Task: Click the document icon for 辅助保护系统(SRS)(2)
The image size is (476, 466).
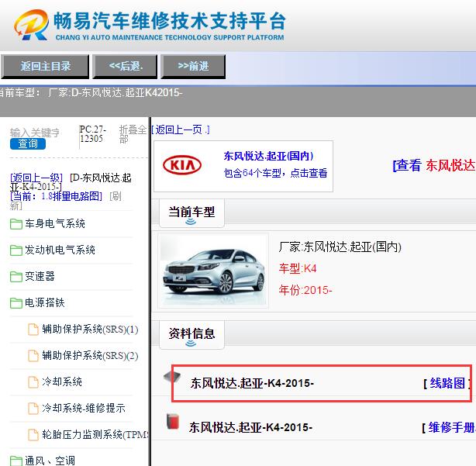Action: pyautogui.click(x=33, y=356)
